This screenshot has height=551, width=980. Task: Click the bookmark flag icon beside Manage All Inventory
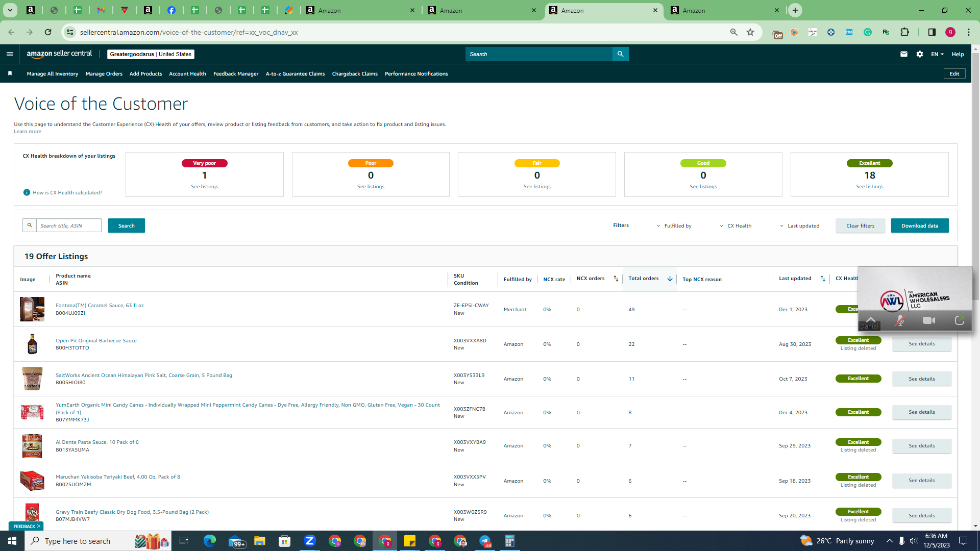pos(10,73)
